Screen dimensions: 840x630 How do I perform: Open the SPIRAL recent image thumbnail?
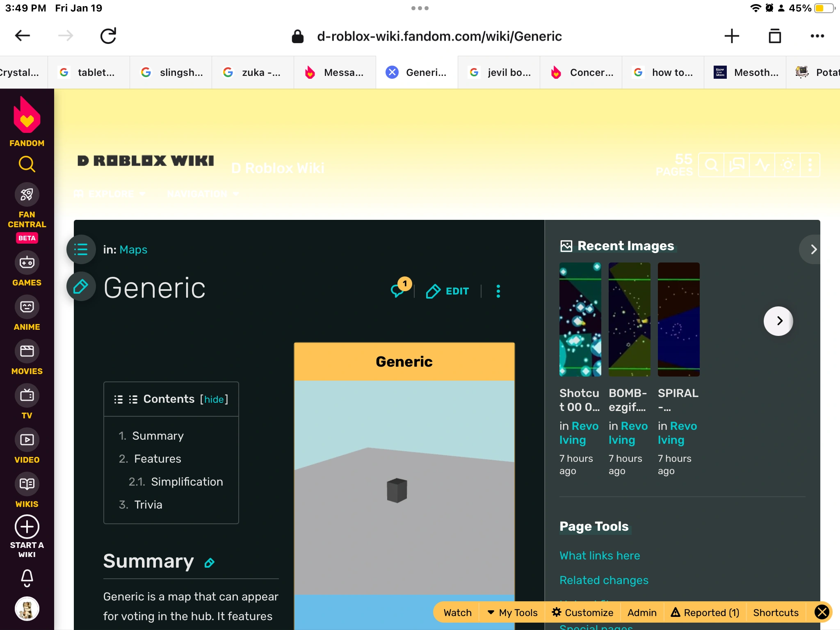(678, 319)
